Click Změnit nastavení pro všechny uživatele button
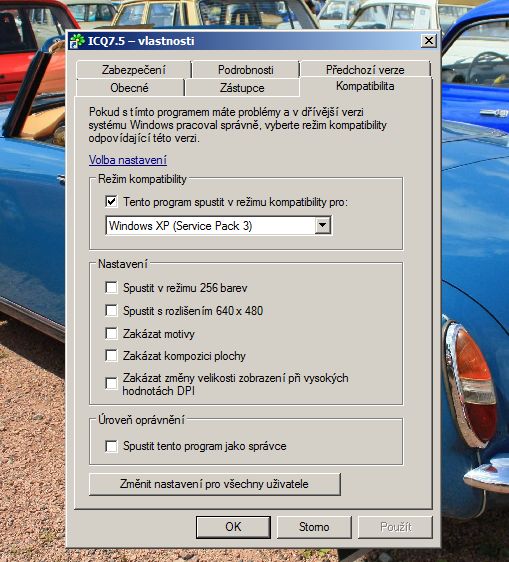 point(215,484)
